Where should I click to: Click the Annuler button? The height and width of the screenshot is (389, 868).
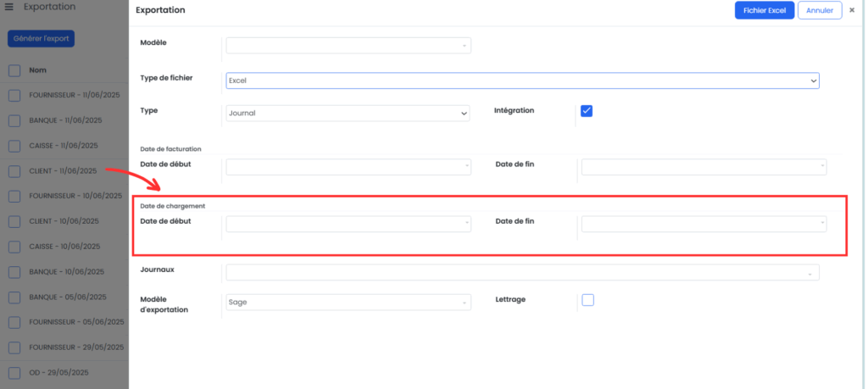tap(820, 10)
